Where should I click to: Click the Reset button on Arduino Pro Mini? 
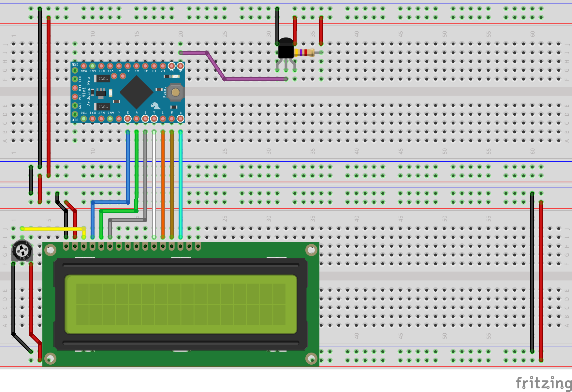tap(176, 92)
